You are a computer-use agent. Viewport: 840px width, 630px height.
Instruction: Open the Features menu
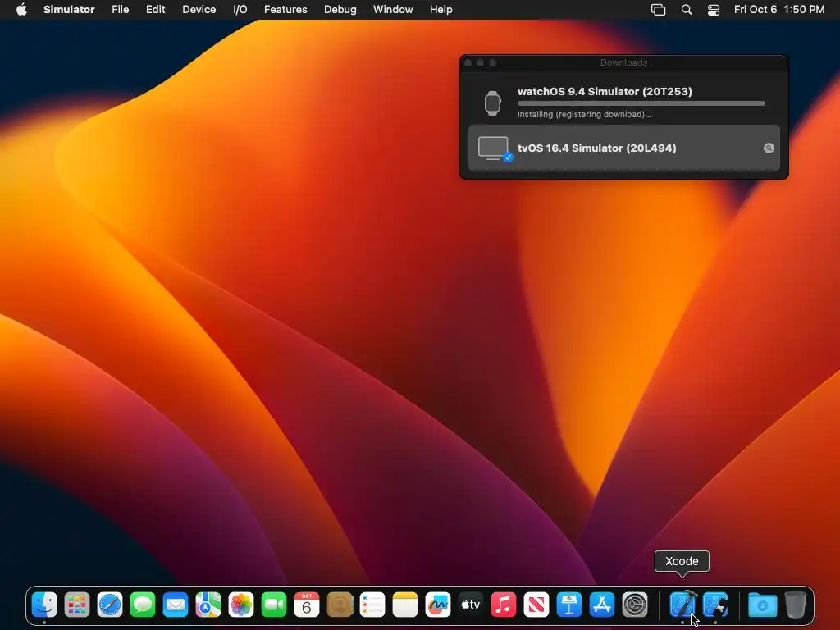click(285, 10)
